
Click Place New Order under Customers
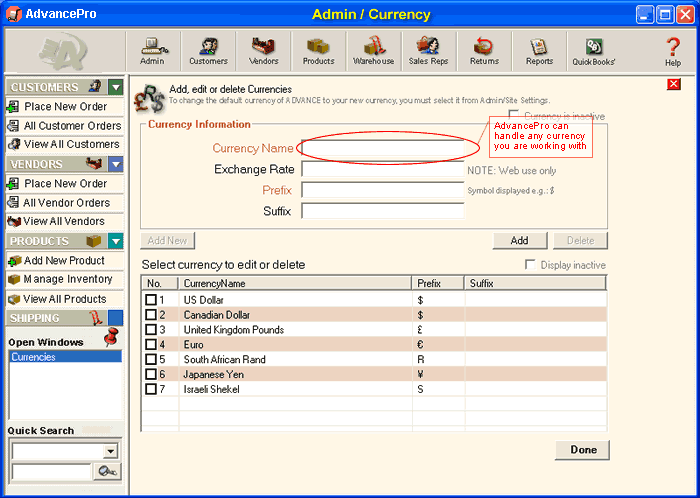coord(65,107)
